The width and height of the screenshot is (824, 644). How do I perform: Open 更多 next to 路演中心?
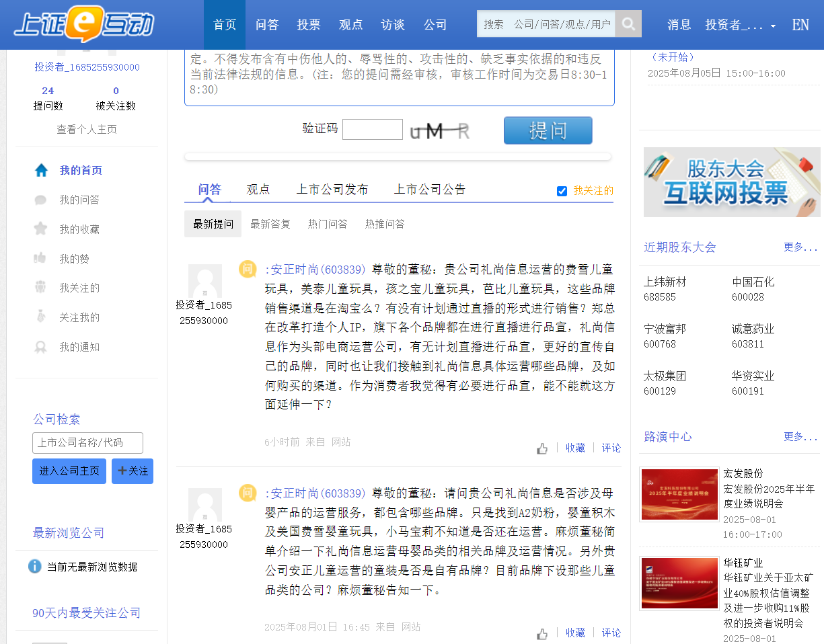800,436
